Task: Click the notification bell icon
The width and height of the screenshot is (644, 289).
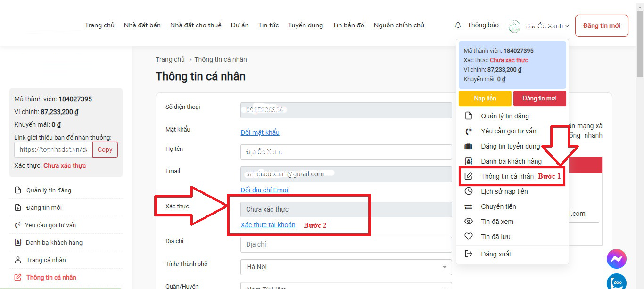Action: (458, 25)
